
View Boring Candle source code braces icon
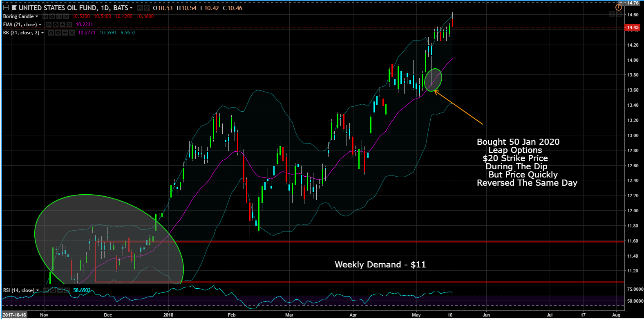(59, 16)
